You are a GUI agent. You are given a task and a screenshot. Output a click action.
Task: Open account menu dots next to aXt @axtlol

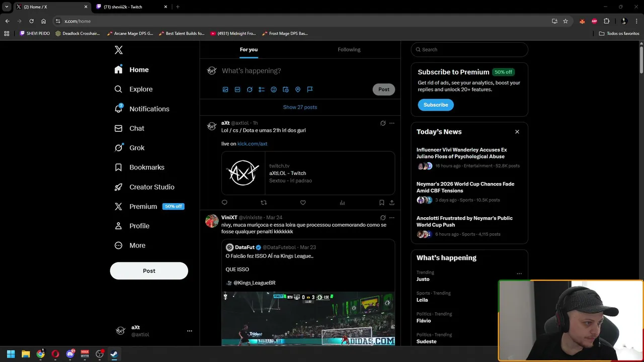tap(190, 331)
